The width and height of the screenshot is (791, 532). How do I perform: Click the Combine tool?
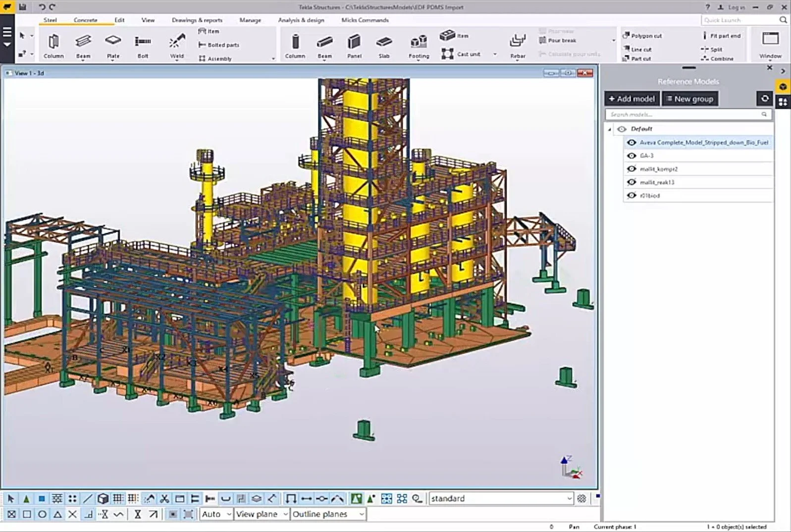(x=717, y=58)
